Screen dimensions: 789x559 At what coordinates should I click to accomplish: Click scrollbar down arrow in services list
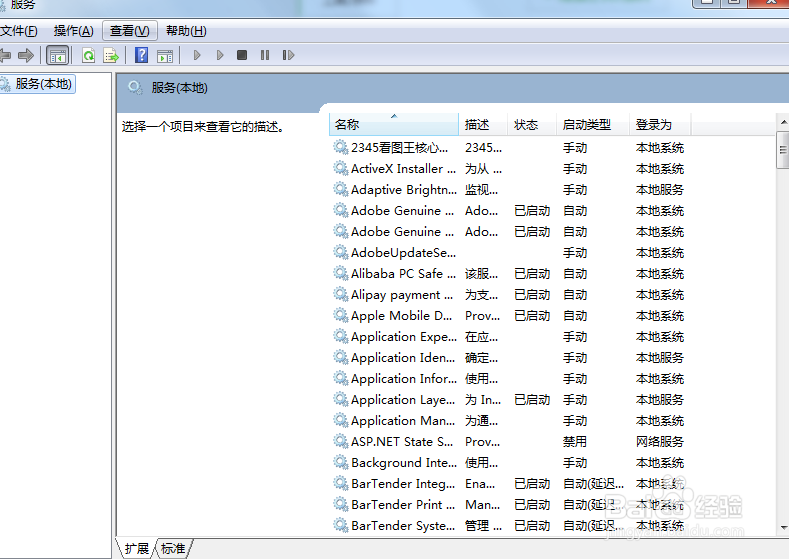[x=783, y=527]
